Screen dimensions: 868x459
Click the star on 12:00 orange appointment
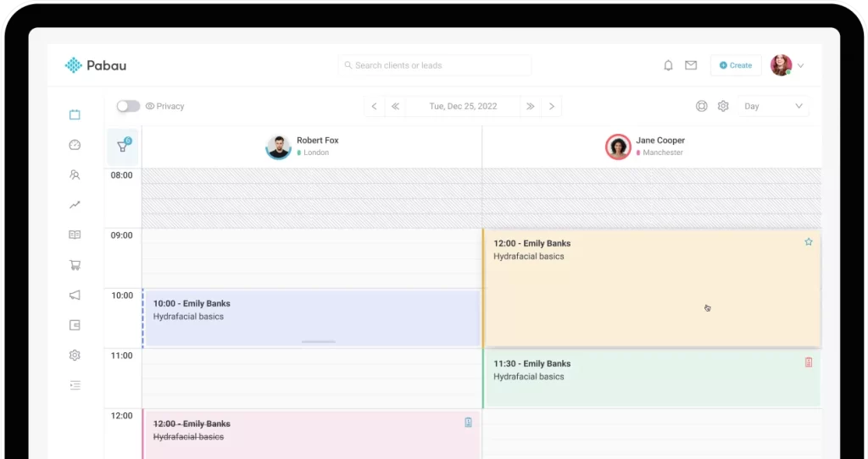point(808,241)
